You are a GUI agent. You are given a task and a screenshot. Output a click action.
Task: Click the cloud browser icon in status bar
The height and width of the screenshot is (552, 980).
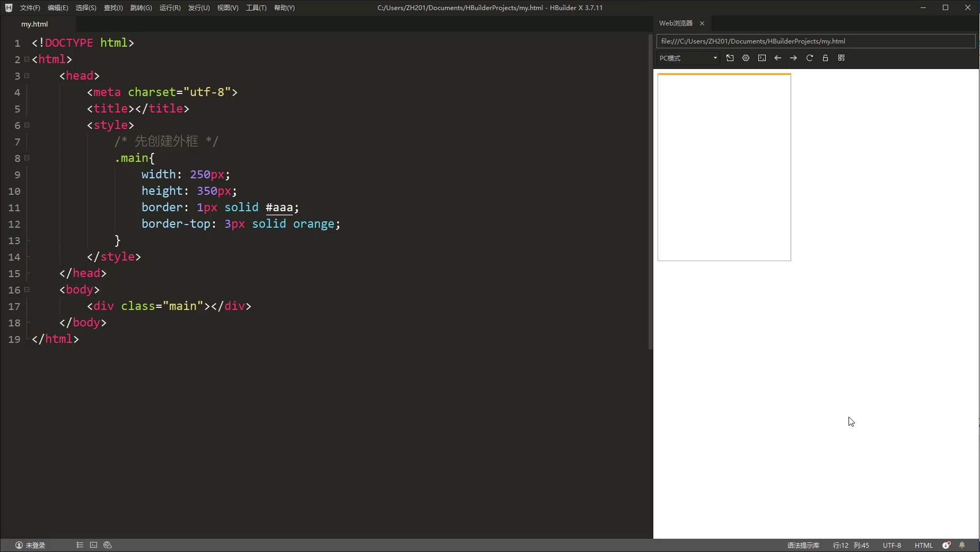108,545
